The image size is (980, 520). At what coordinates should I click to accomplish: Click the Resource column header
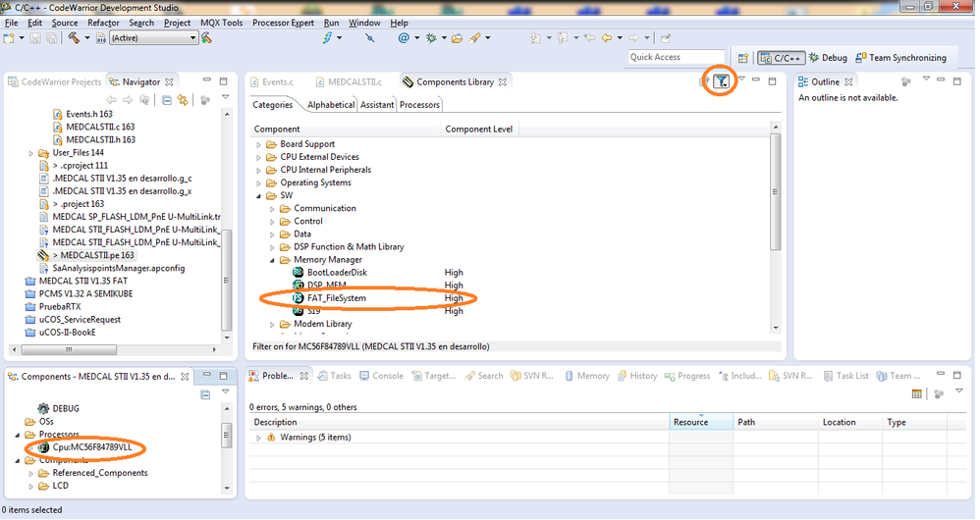[700, 423]
